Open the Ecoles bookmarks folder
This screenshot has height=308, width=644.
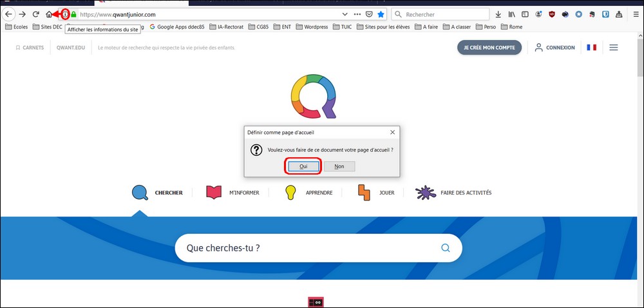[x=17, y=26]
